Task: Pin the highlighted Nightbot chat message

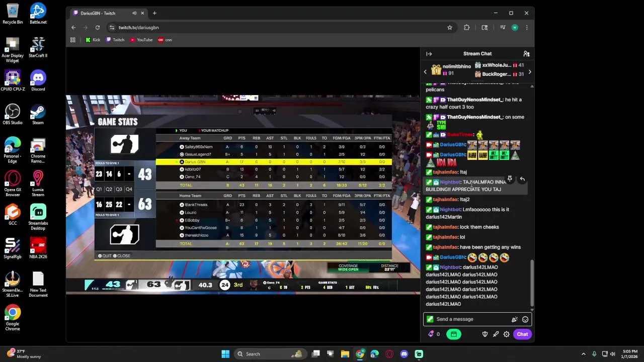Action: pyautogui.click(x=510, y=179)
